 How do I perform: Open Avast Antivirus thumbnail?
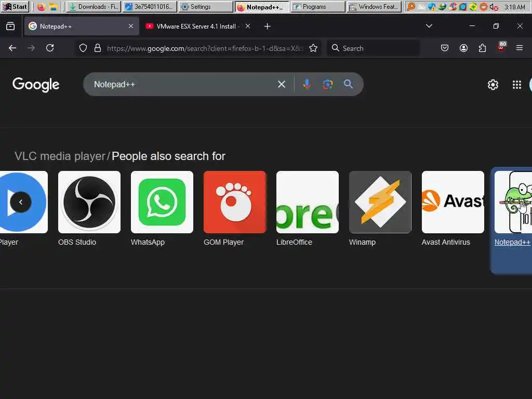[453, 202]
